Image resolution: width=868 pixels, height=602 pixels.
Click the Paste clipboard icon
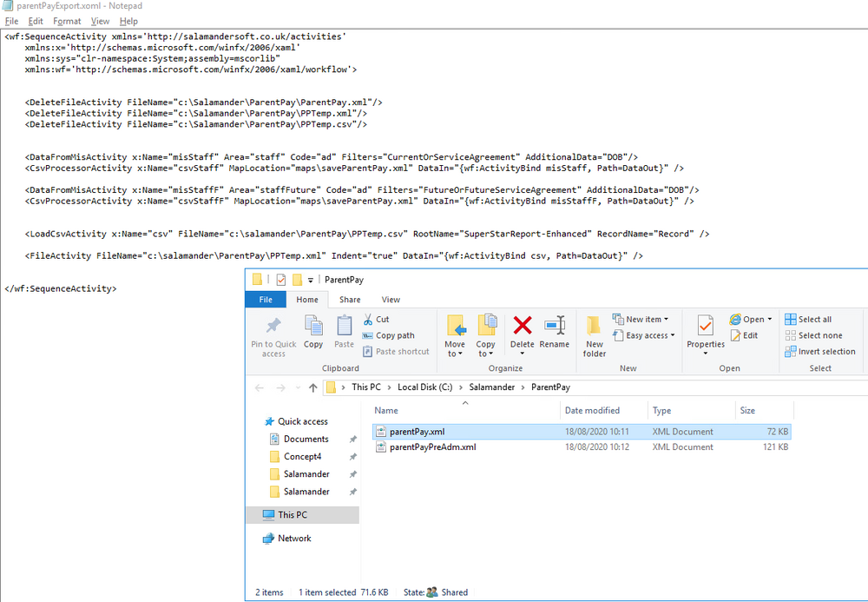344,326
